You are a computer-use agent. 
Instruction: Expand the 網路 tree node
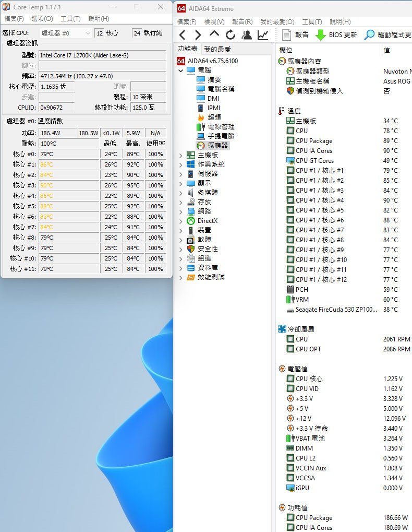tap(180, 211)
